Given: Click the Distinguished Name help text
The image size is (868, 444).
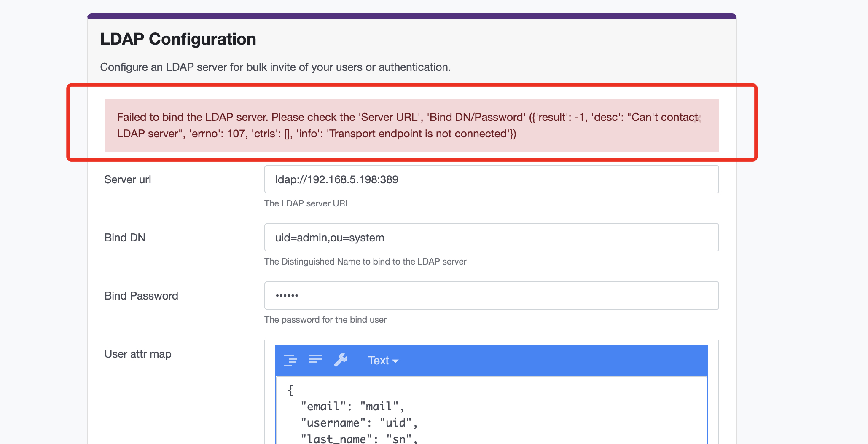Looking at the screenshot, I should pyautogui.click(x=365, y=262).
